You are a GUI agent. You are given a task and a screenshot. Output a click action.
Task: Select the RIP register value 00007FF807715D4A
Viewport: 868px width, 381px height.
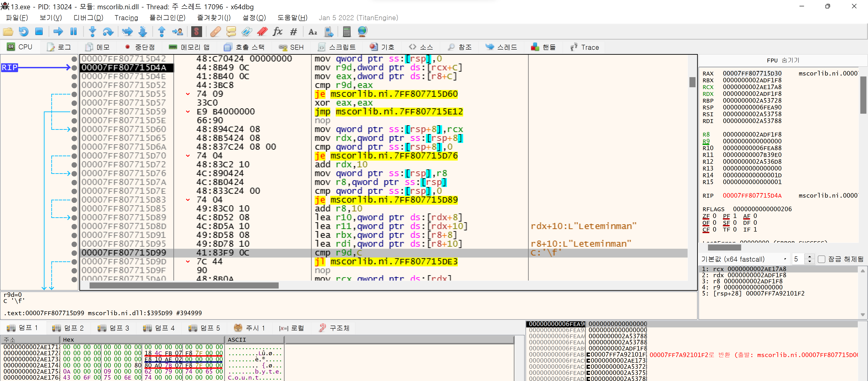[x=752, y=196]
